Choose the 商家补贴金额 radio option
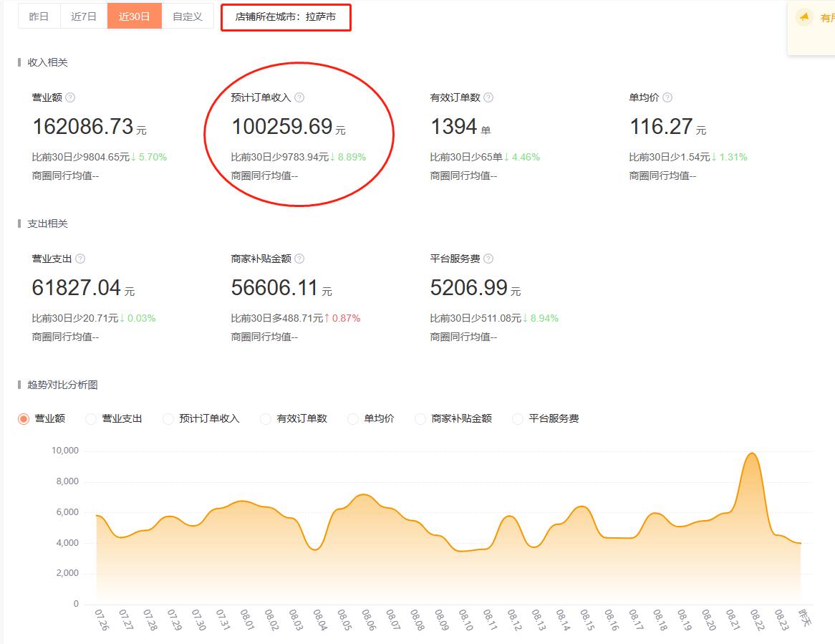The width and height of the screenshot is (835, 644). (x=420, y=419)
